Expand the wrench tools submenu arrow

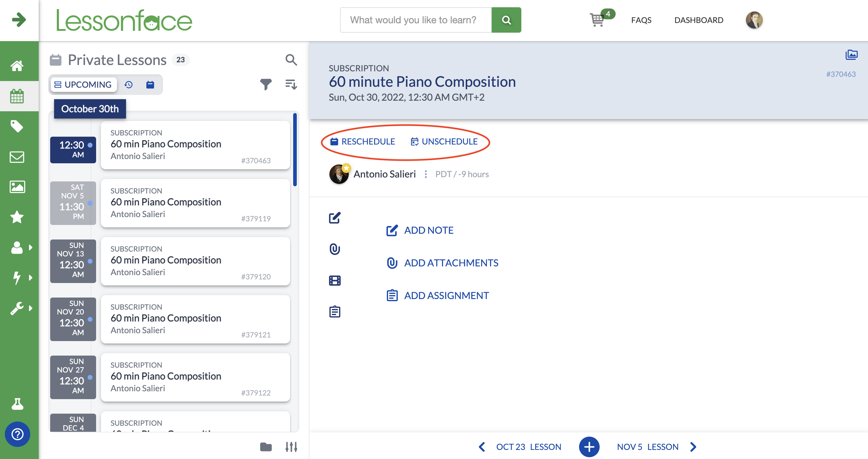[x=31, y=308]
